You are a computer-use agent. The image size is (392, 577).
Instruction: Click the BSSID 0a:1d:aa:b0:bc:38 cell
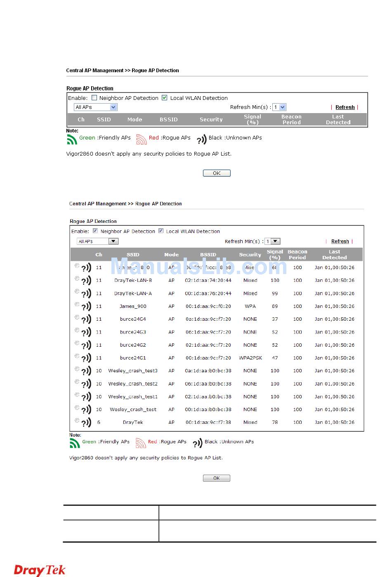pos(208,371)
